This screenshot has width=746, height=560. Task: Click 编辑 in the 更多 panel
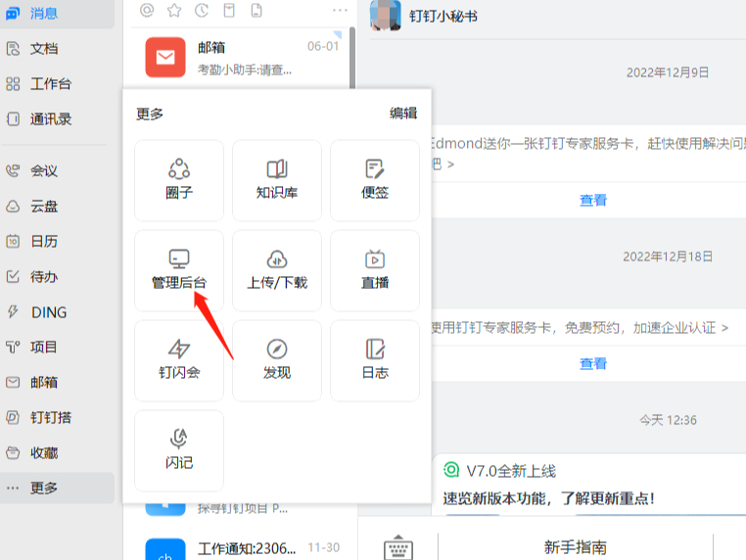(403, 114)
